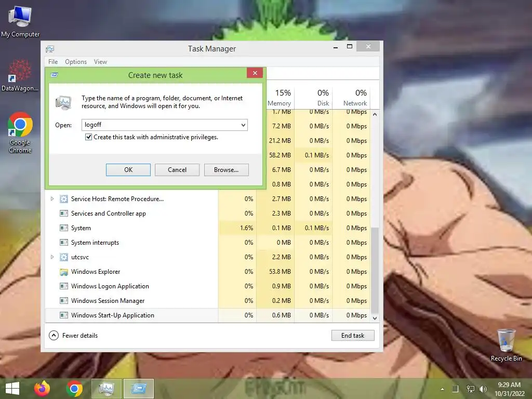Collapse to Fewer details

(73, 336)
